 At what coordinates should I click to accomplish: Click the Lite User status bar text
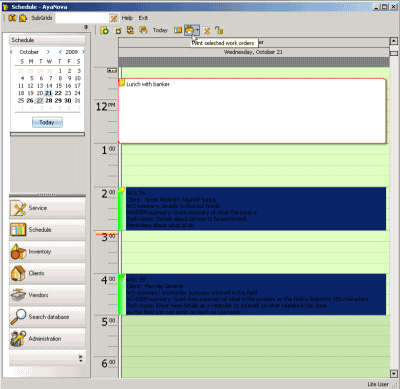click(378, 384)
